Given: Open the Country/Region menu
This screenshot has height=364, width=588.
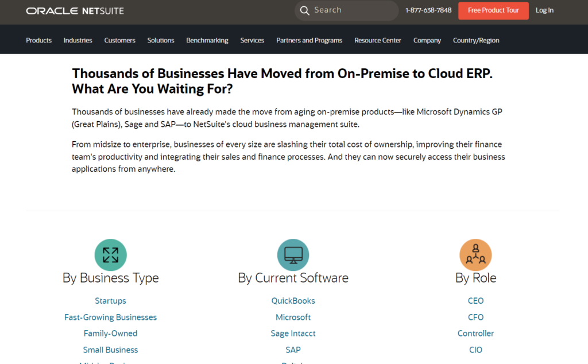Looking at the screenshot, I should (476, 40).
